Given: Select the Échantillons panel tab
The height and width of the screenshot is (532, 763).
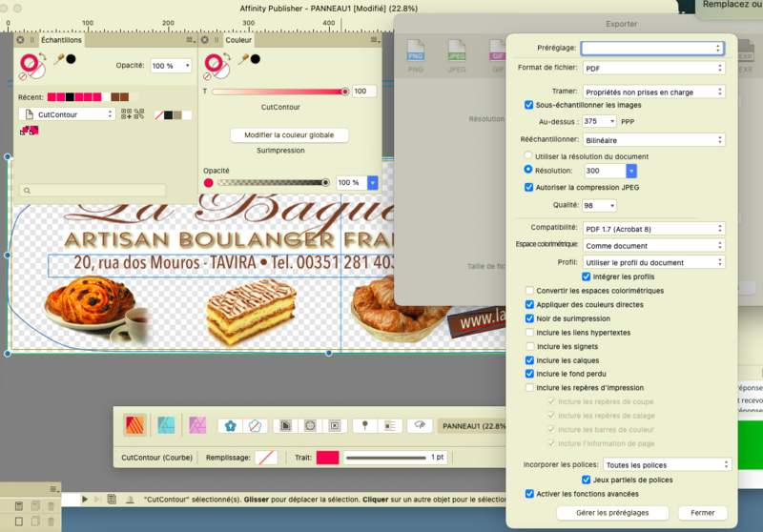Looking at the screenshot, I should point(61,40).
